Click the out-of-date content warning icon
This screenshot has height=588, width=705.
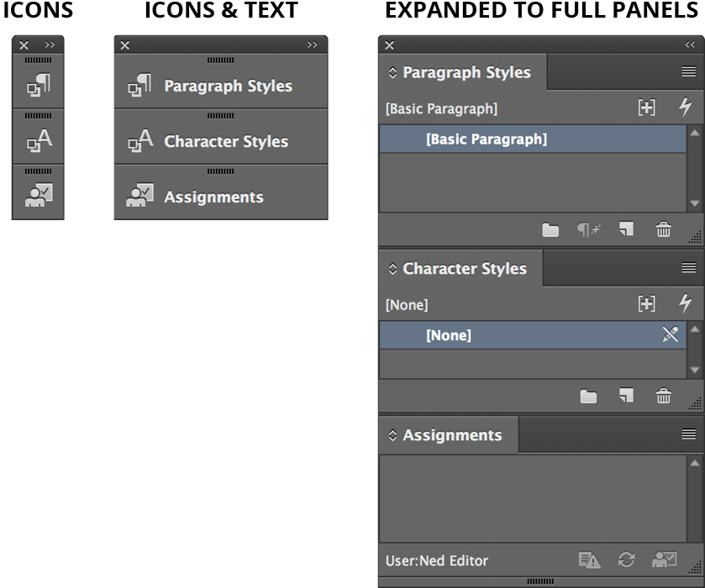pyautogui.click(x=589, y=560)
